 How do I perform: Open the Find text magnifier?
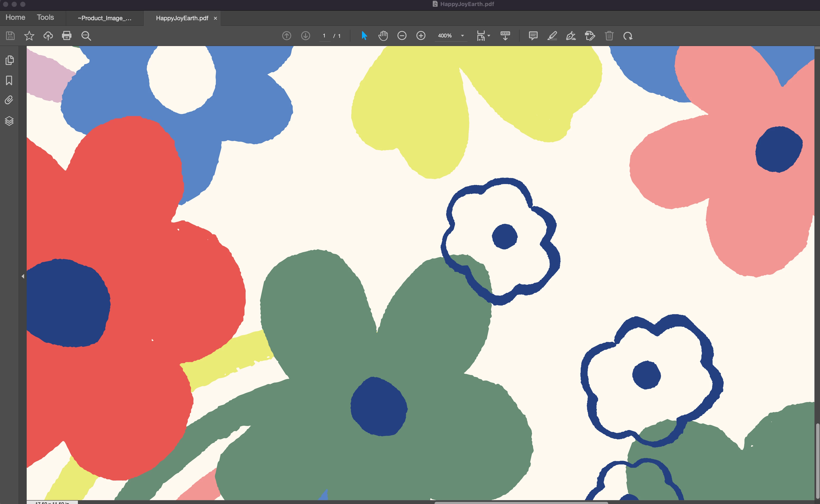[86, 36]
